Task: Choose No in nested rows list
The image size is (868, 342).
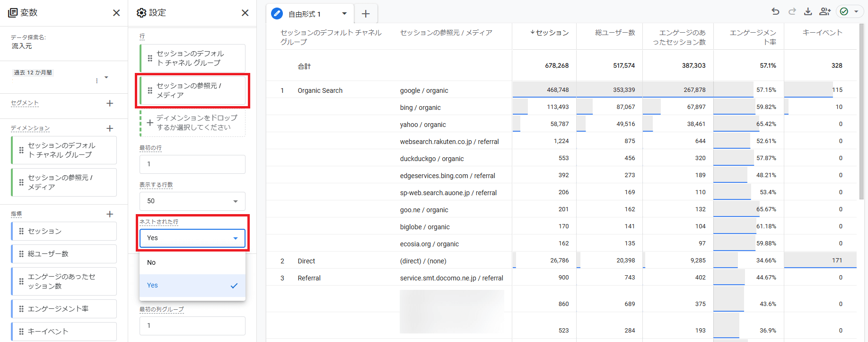Action: point(192,262)
